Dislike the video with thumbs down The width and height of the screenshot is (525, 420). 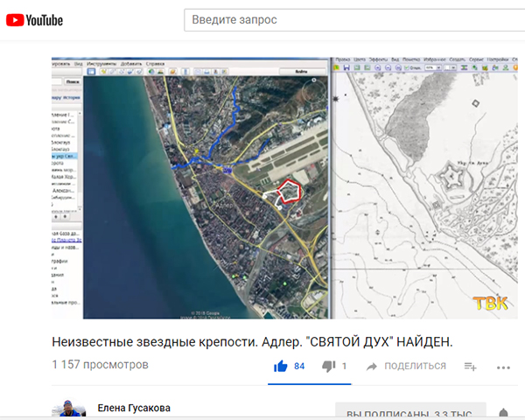coord(328,367)
